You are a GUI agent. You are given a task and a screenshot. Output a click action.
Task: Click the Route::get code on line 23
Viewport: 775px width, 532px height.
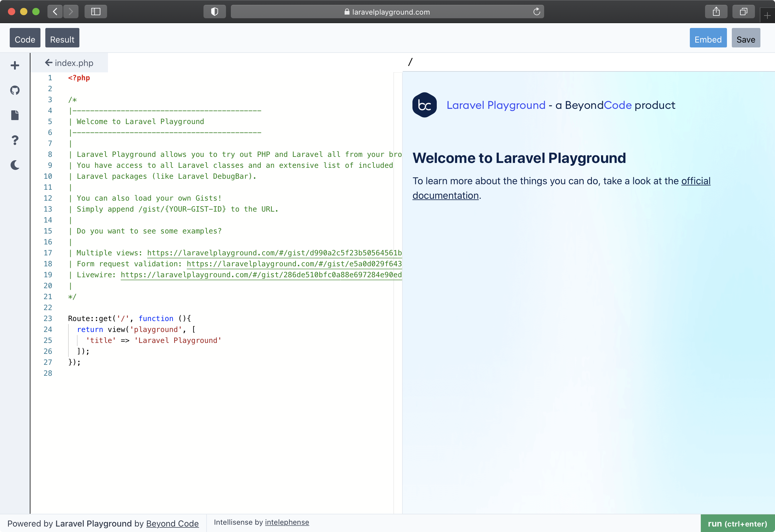pos(129,318)
